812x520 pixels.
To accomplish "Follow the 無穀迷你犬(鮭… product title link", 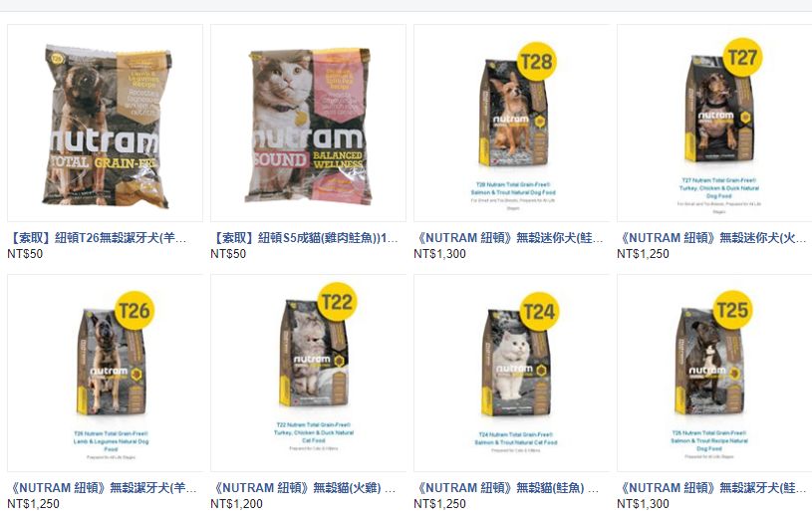I will [508, 238].
